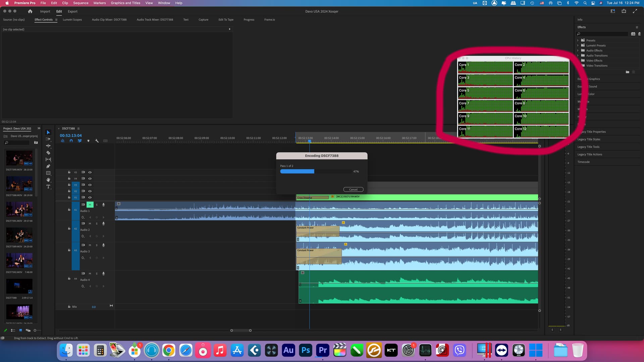Screen dimensions: 644x362
Task: Open the Info panel
Action: (x=580, y=20)
